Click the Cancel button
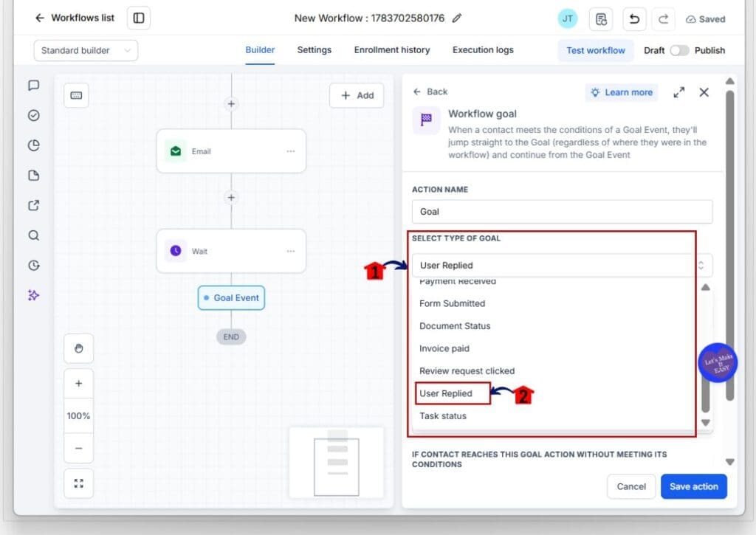This screenshot has width=756, height=535. [x=631, y=487]
